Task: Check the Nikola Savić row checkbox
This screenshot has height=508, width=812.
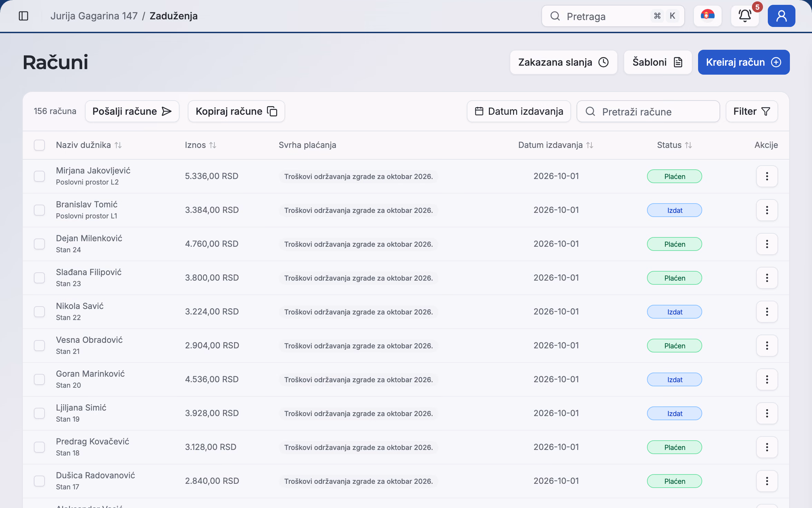Action: click(39, 312)
